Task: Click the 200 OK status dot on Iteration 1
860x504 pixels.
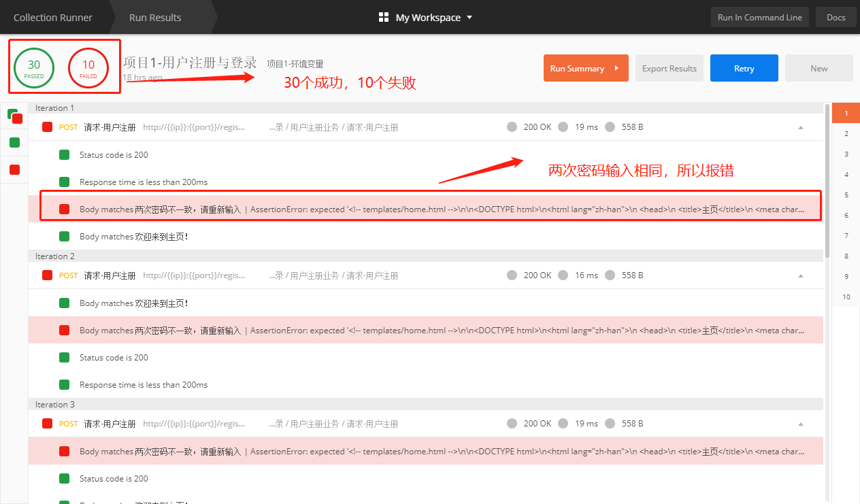Action: tap(512, 127)
